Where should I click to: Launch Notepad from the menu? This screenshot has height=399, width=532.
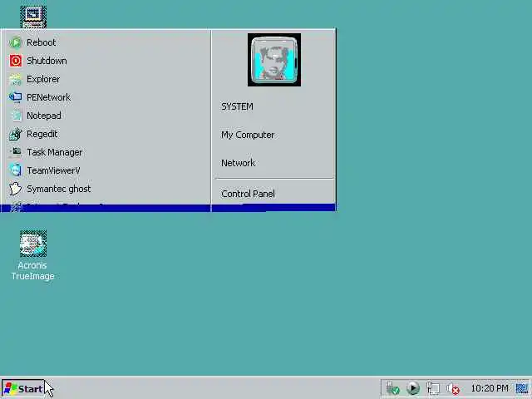coord(106,116)
